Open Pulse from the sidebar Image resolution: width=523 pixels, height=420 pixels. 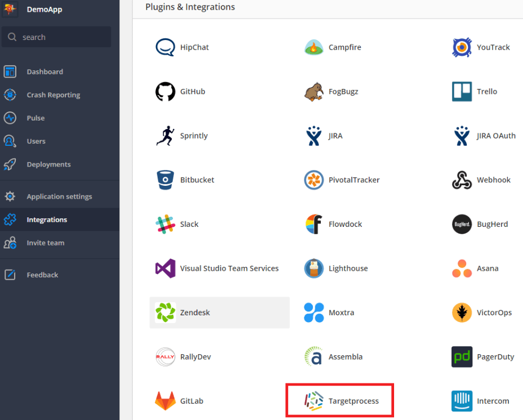click(35, 118)
